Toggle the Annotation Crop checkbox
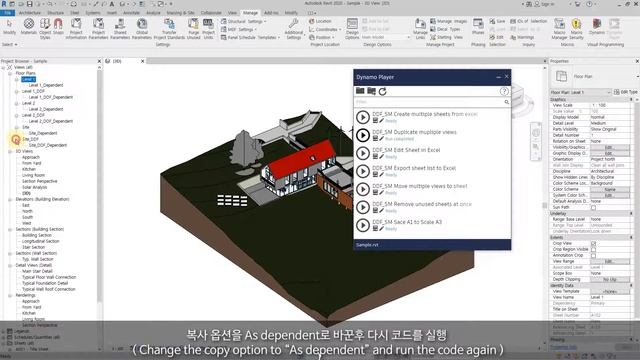Viewport: 640px width, 360px height. [x=593, y=256]
